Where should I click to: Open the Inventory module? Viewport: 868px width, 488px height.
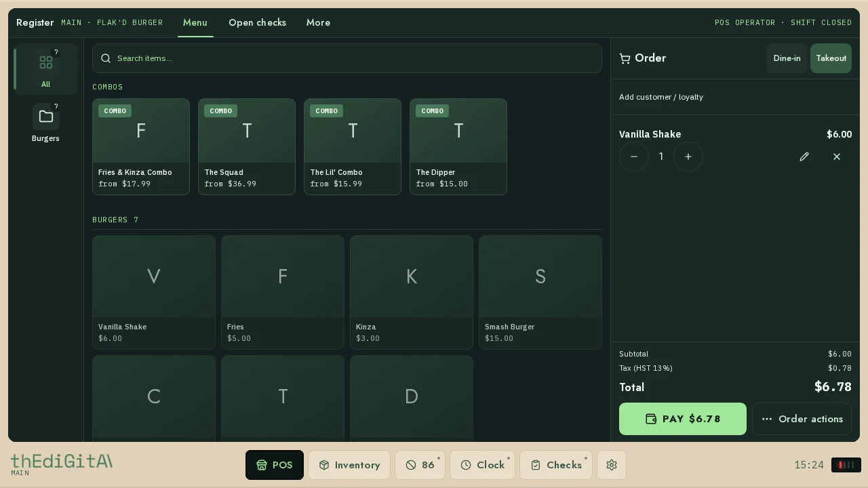[349, 465]
